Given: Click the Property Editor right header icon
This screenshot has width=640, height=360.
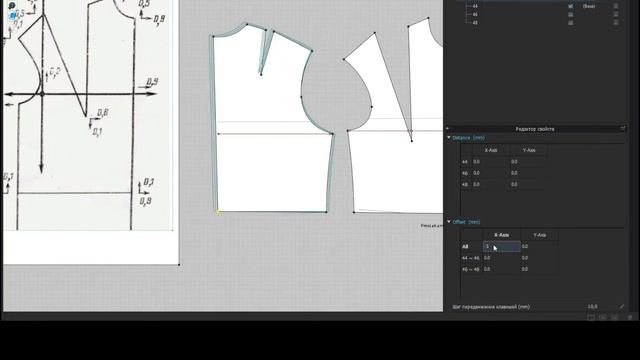Looking at the screenshot, I should tap(623, 129).
